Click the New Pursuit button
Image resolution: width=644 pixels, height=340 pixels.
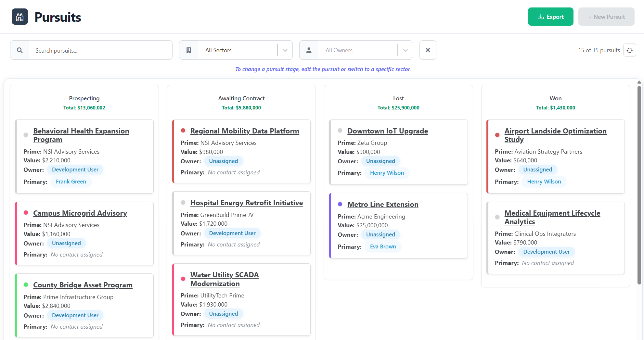coord(606,17)
